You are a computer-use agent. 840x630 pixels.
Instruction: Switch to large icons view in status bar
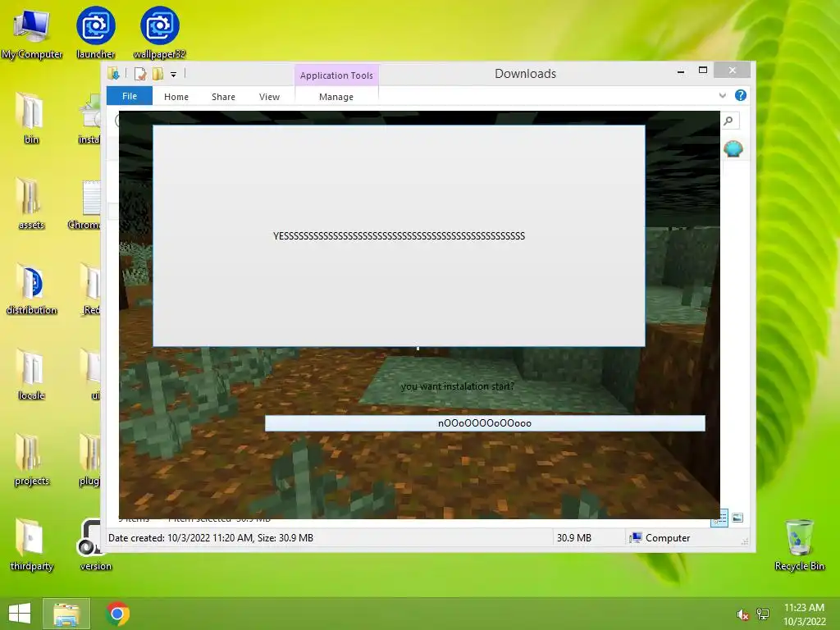(x=737, y=518)
